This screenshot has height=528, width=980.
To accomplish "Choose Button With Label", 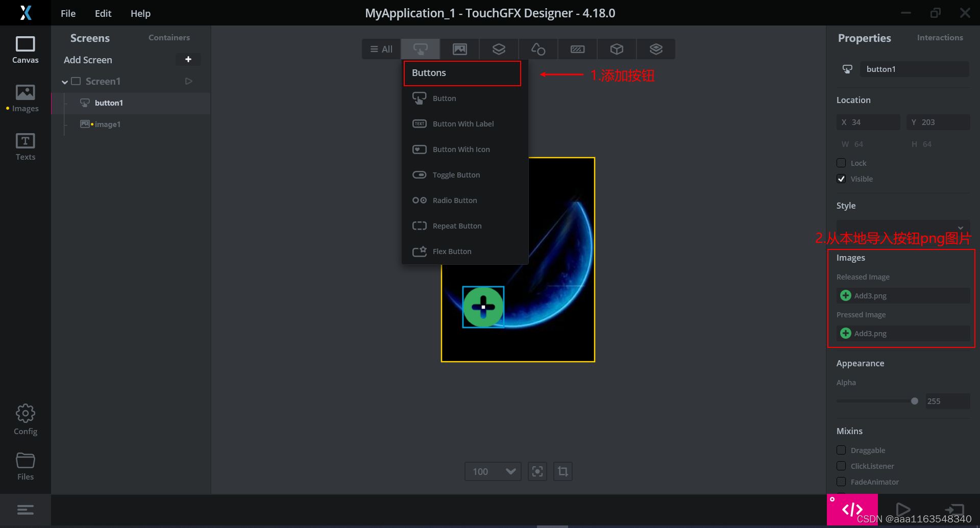I will 464,123.
